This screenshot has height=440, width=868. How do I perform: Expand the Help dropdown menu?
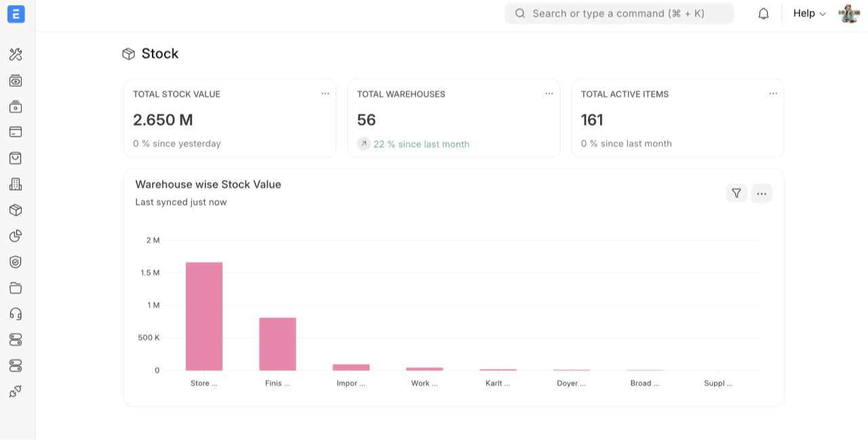[x=809, y=14]
